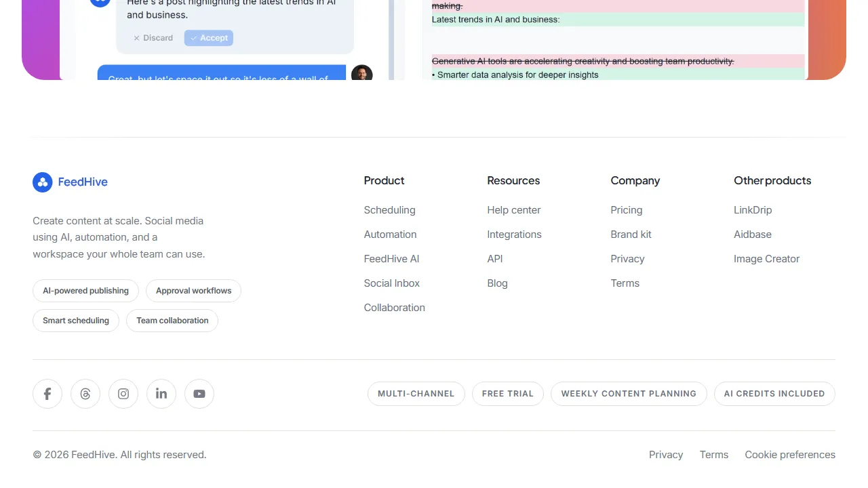Click the Team collaboration tag
Viewport: 868px width, 488px height.
click(x=172, y=321)
